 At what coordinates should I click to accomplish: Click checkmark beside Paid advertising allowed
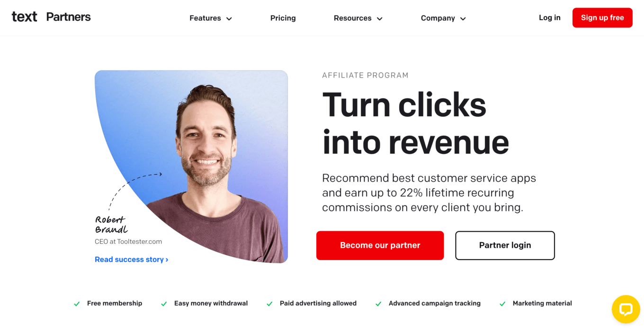[x=269, y=304]
